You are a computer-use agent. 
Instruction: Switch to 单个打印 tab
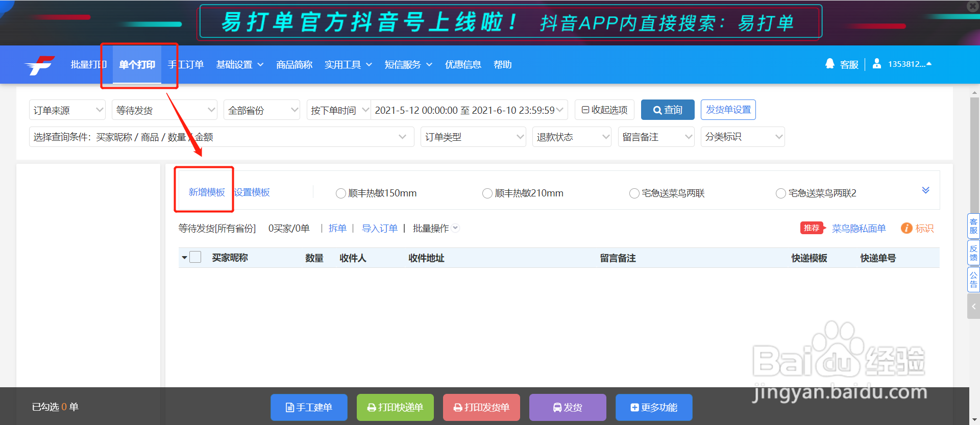(137, 64)
